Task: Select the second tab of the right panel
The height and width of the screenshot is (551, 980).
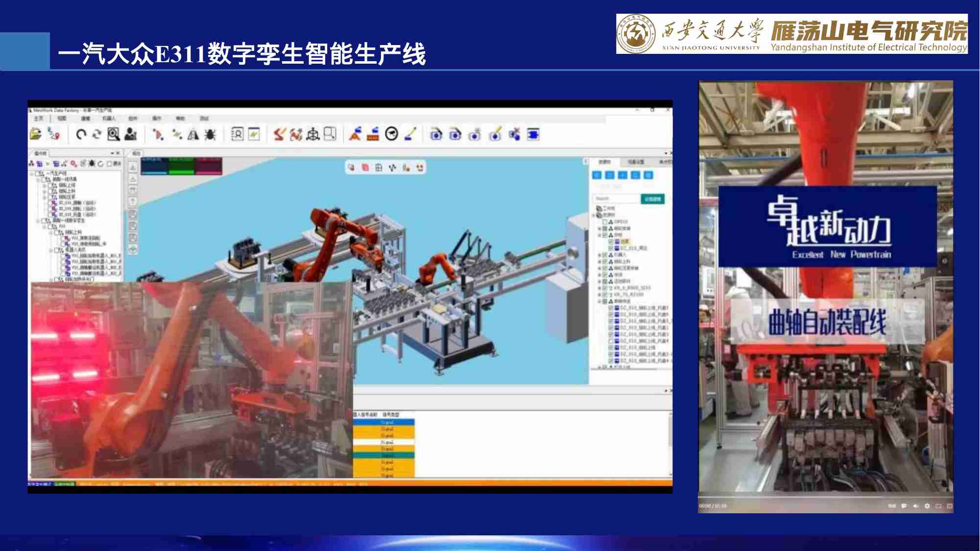Action: 636,162
